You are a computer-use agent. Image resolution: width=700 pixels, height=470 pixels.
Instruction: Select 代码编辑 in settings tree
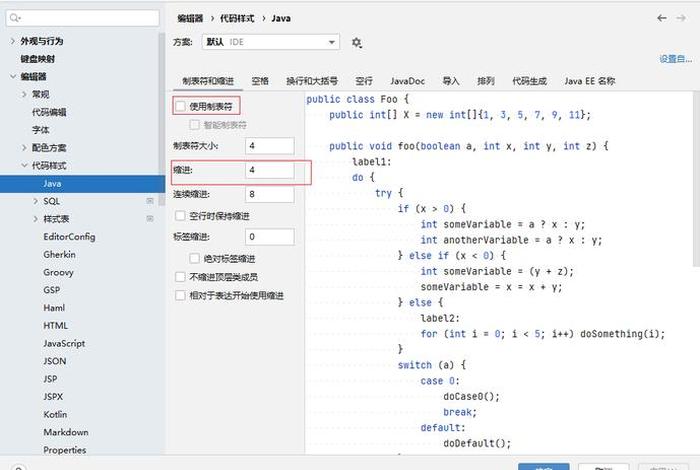[x=49, y=112]
